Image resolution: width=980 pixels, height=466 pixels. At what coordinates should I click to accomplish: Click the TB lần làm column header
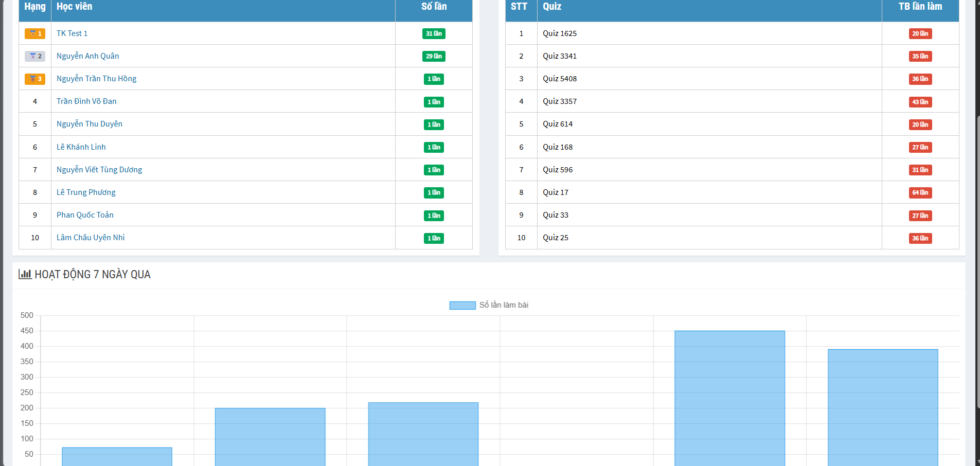pyautogui.click(x=920, y=7)
